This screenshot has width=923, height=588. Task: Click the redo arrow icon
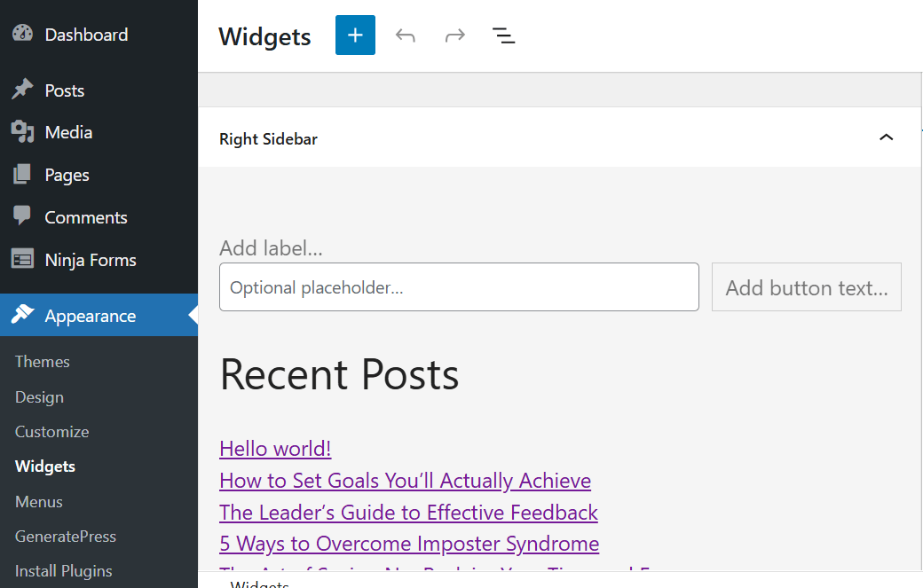(455, 35)
